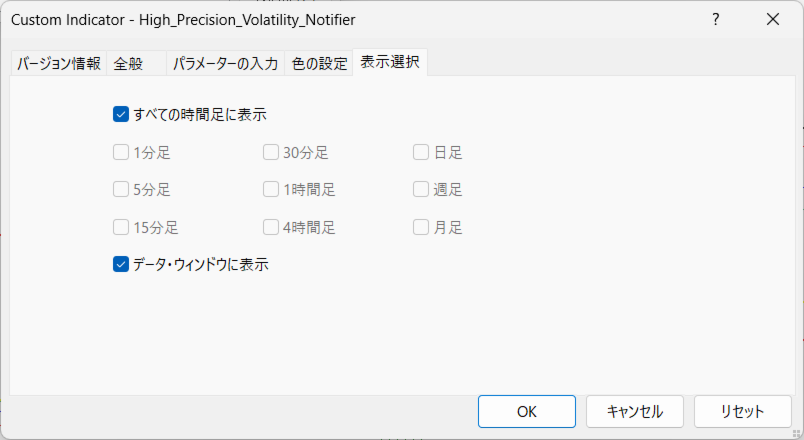Toggle データ・ウィンドウに表示 checkbox
This screenshot has height=440, width=804.
(121, 265)
